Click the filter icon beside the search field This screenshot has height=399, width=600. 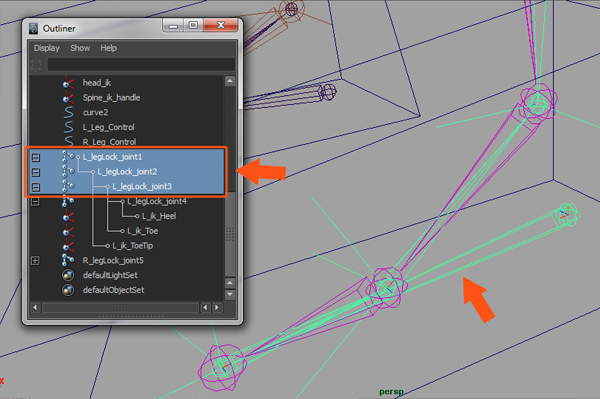click(x=37, y=65)
